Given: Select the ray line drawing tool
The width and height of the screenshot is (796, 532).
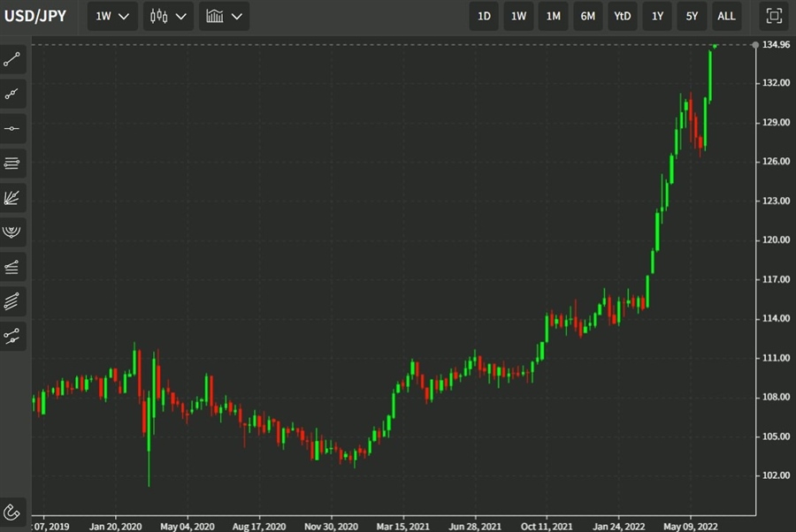Looking at the screenshot, I should click(12, 94).
